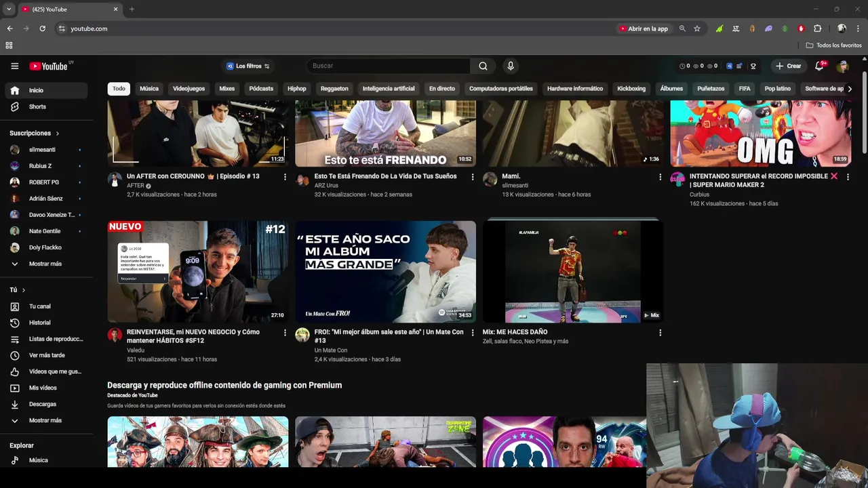Open options for Un AFTER con CEROUNNO video
The height and width of the screenshot is (488, 868).
coord(285,177)
